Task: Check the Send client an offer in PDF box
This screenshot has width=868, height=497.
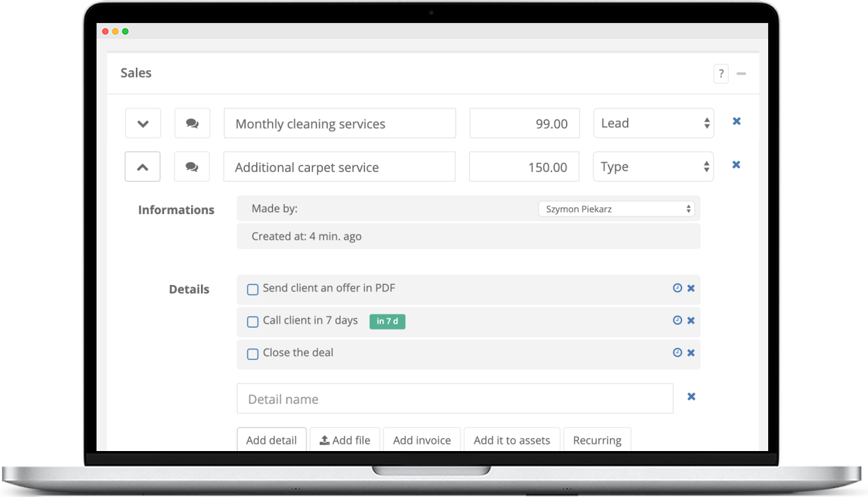Action: [252, 290]
